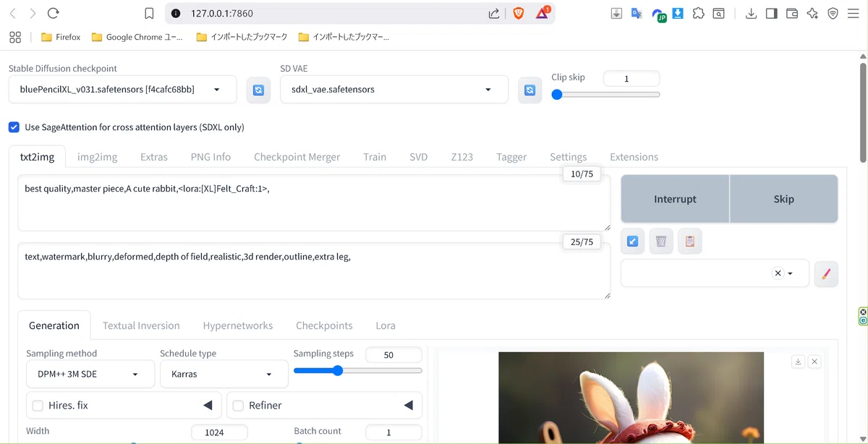Screen dimensions: 868x444
Task: Switch to the Textual Inversion tab
Action: coord(141,325)
